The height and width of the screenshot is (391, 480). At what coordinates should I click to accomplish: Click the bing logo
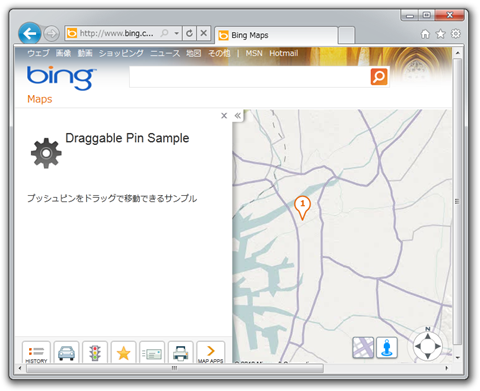[62, 78]
